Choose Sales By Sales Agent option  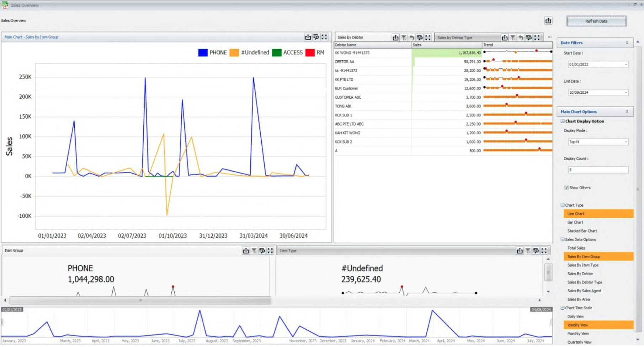pyautogui.click(x=584, y=291)
